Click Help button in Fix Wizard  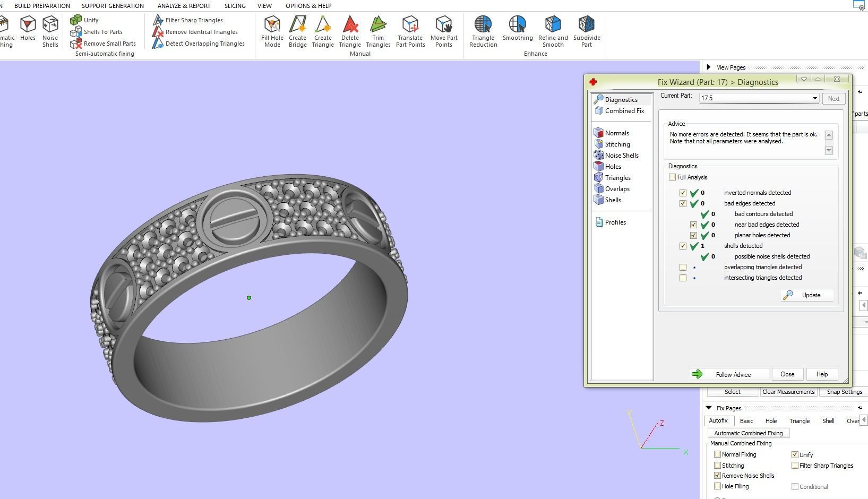[822, 374]
